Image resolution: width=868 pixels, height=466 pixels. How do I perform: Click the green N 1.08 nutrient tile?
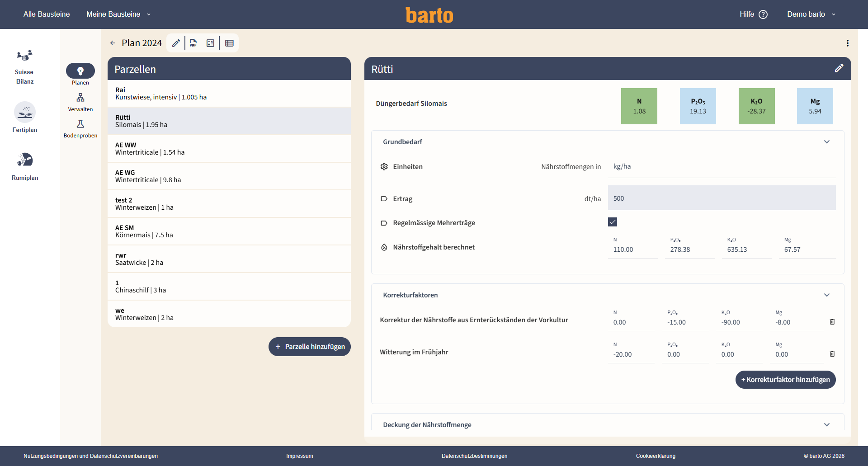pyautogui.click(x=639, y=106)
